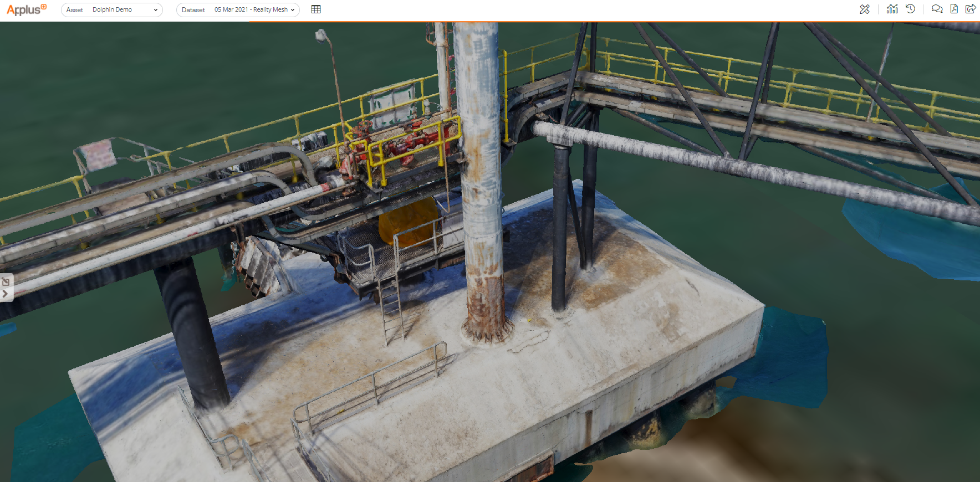
Task: Open the Dataset dropdown 05 Mar 2021
Action: [x=238, y=10]
